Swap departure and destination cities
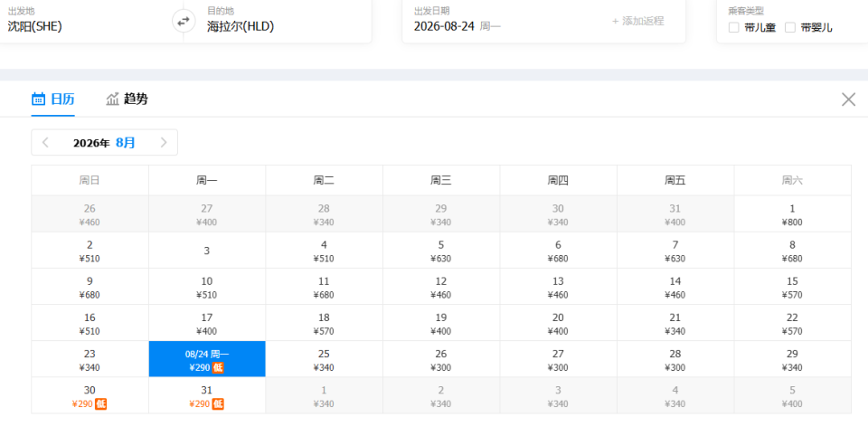Screen dimensions: 868x436 pos(184,22)
